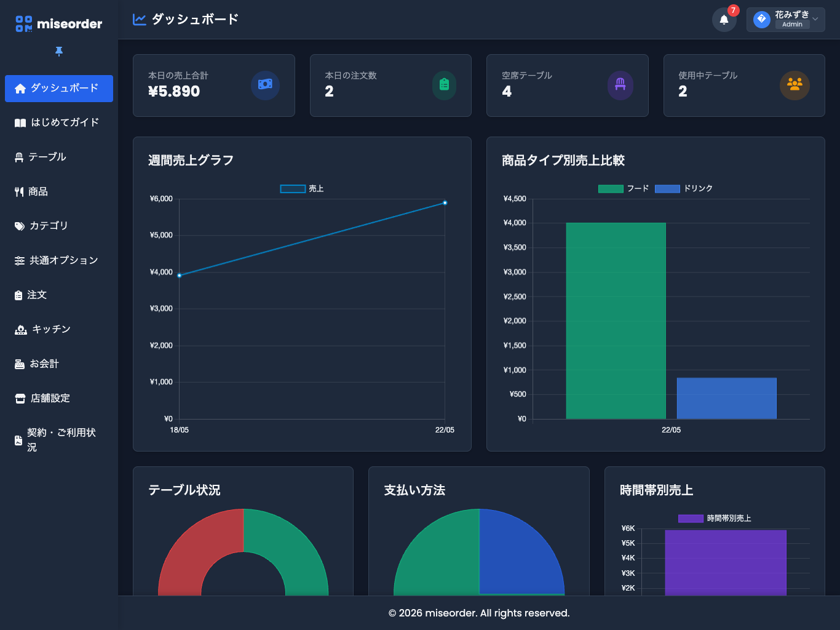Click the テーブル状況 heading
Viewport: 840px width, 630px height.
[184, 490]
